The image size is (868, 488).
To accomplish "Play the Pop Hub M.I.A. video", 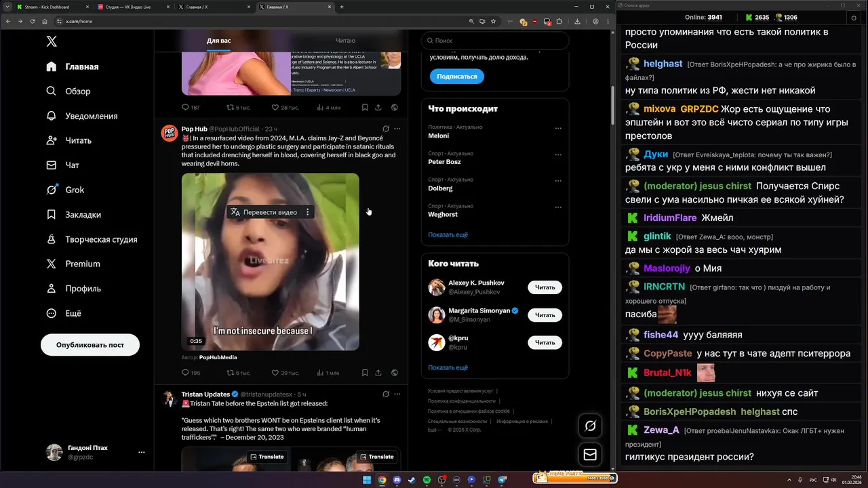I will click(x=270, y=262).
